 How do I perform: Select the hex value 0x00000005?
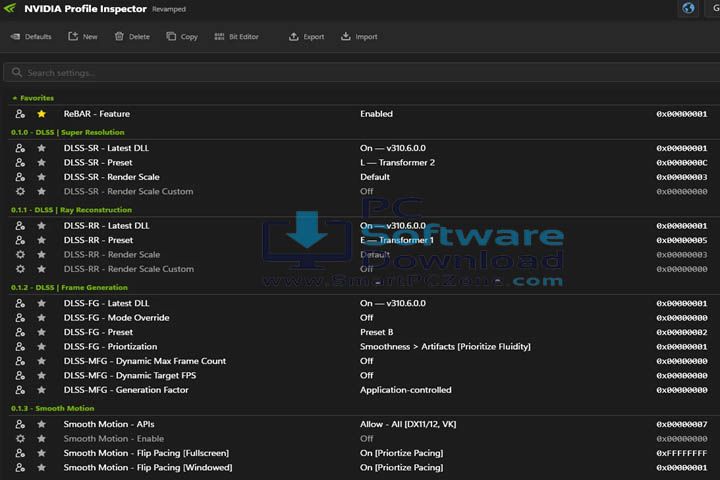tap(682, 240)
